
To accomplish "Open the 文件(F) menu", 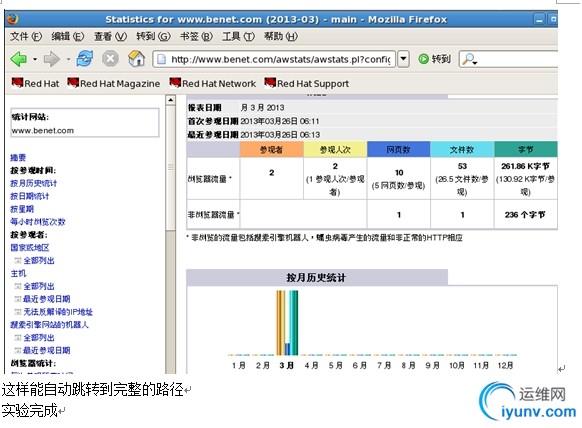I will (26, 36).
